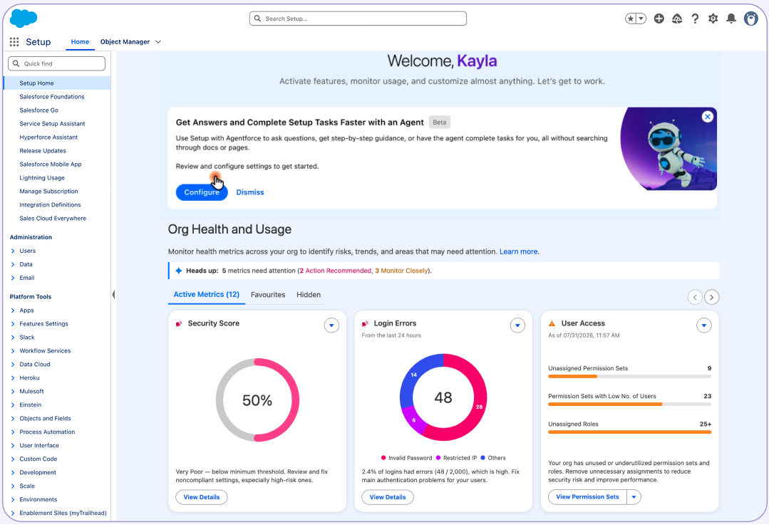The width and height of the screenshot is (769, 532).
Task: Expand the Users section
Action: pos(13,251)
